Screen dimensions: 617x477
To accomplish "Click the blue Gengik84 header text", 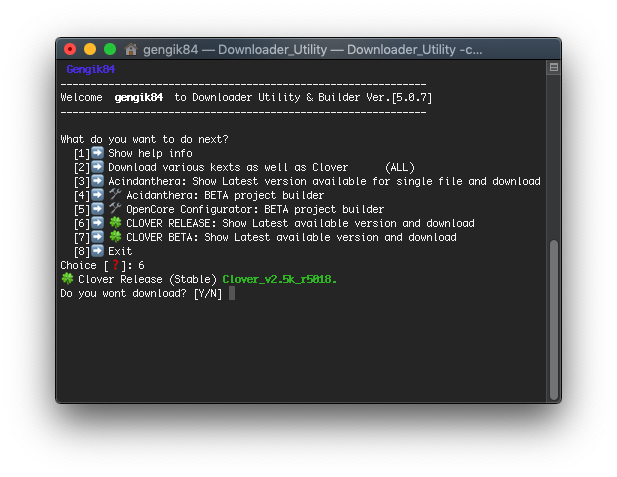I will point(91,69).
